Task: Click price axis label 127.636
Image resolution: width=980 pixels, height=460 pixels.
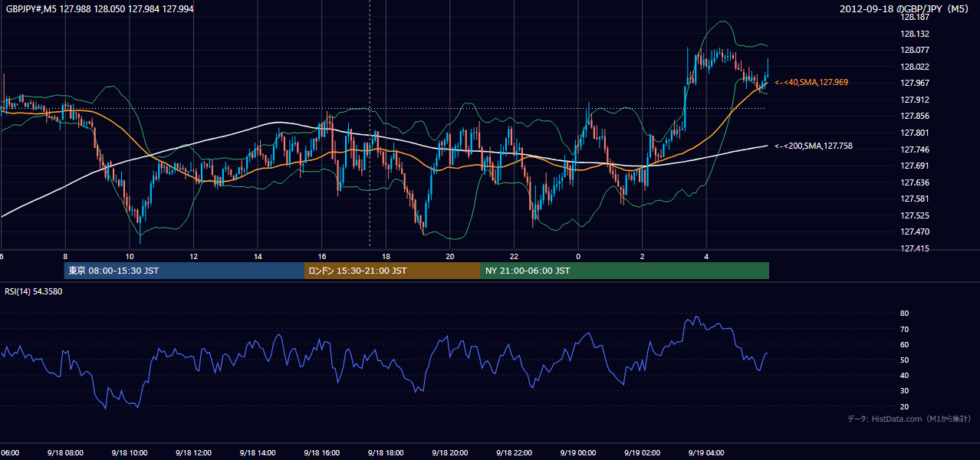Action: (914, 182)
